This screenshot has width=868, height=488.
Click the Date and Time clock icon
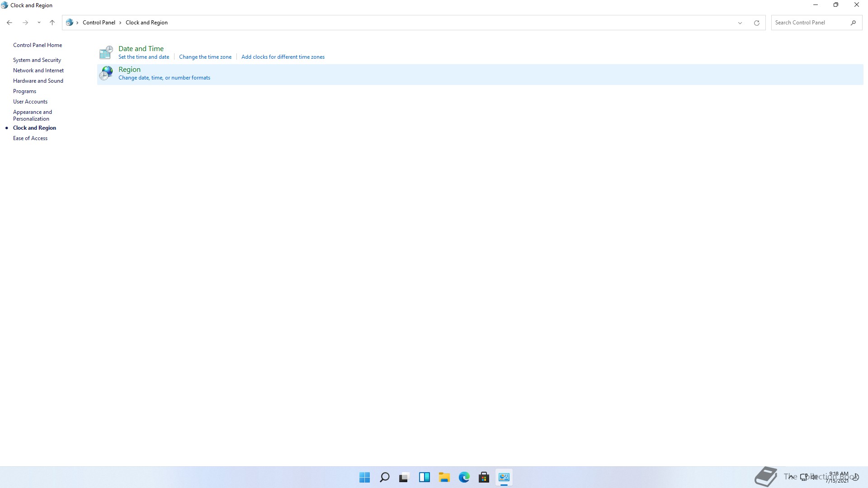[x=106, y=52]
